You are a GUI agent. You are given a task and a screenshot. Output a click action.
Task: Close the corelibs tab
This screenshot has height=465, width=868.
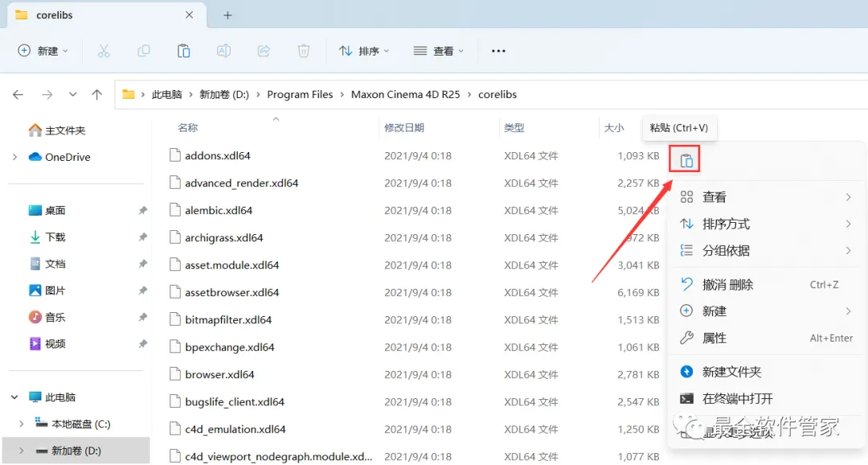pyautogui.click(x=190, y=15)
